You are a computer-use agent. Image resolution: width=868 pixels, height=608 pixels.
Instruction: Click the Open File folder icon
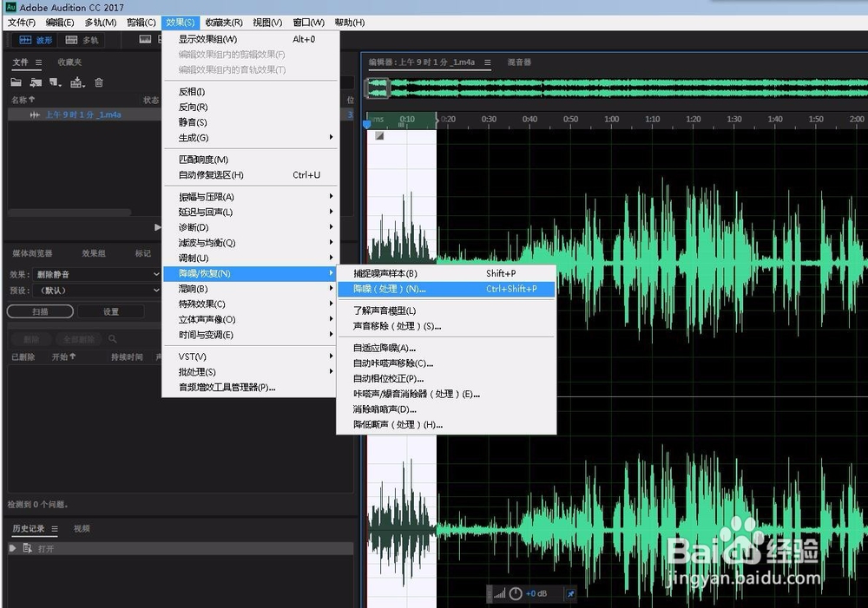16,82
